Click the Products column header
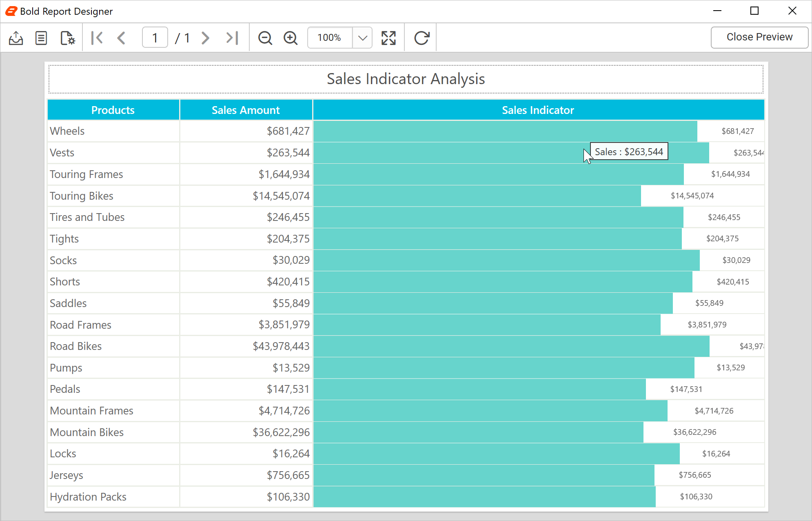 point(113,110)
